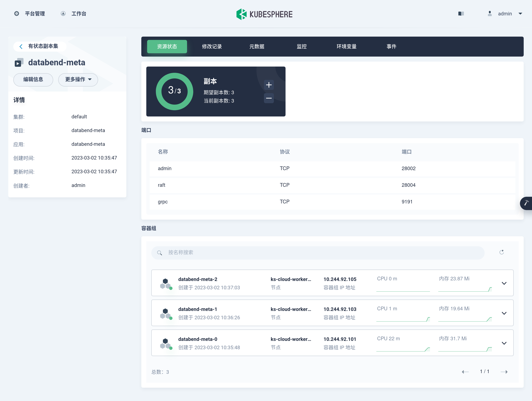The width and height of the screenshot is (532, 401).
Task: Go to next page arrow
Action: click(x=504, y=372)
